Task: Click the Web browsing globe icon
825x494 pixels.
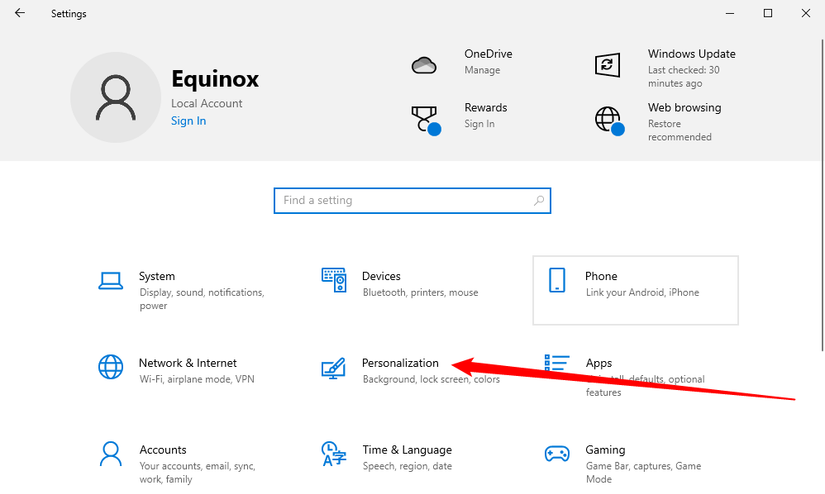Action: click(x=609, y=120)
